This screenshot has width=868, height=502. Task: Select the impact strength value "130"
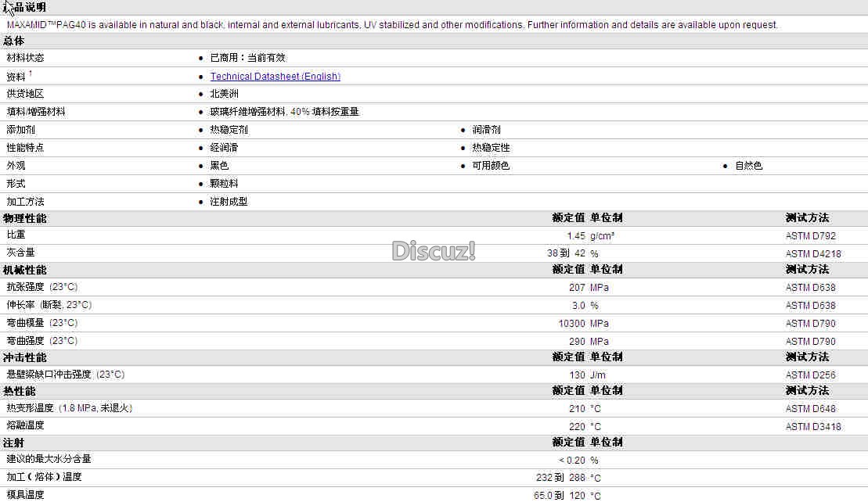pos(578,375)
